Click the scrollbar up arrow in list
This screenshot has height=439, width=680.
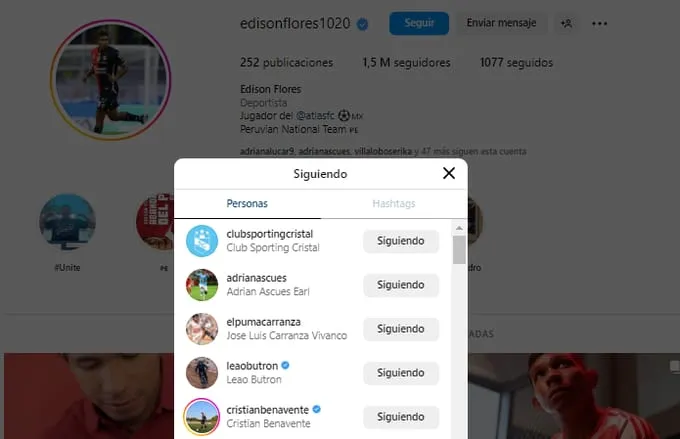click(x=459, y=228)
